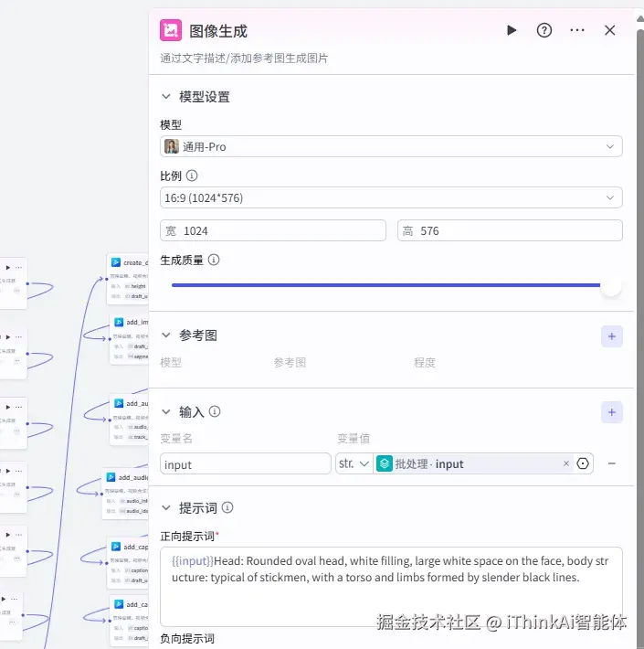Image resolution: width=644 pixels, height=649 pixels.
Task: Collapse the 提示词 section
Action: pyautogui.click(x=166, y=507)
